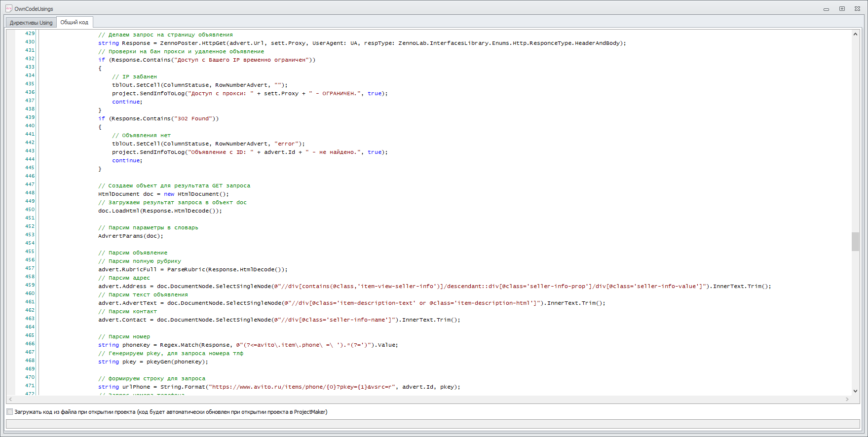868x437 pixels.
Task: Click the empty status field at bottom
Action: 433,424
